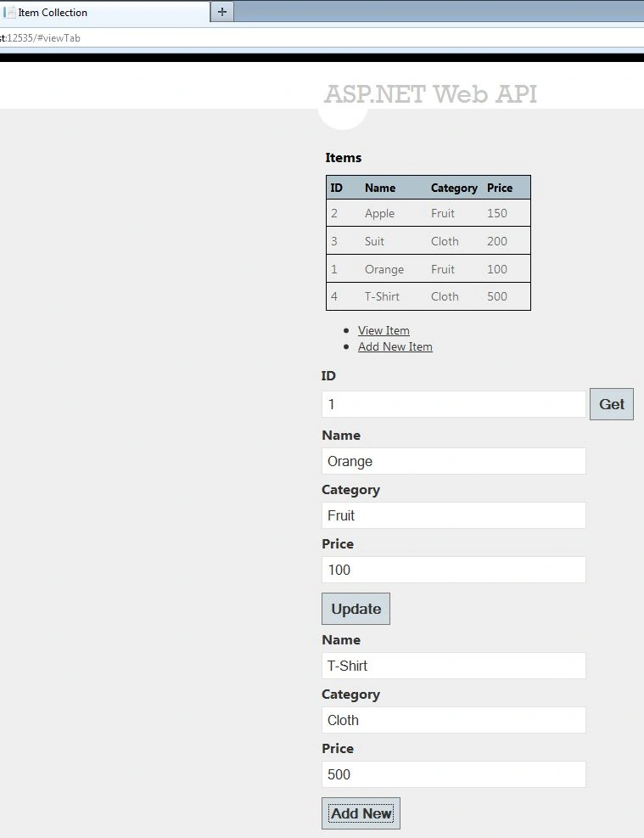Select the Apple cell in the table
Viewport: 644px width, 838px height.
point(379,213)
